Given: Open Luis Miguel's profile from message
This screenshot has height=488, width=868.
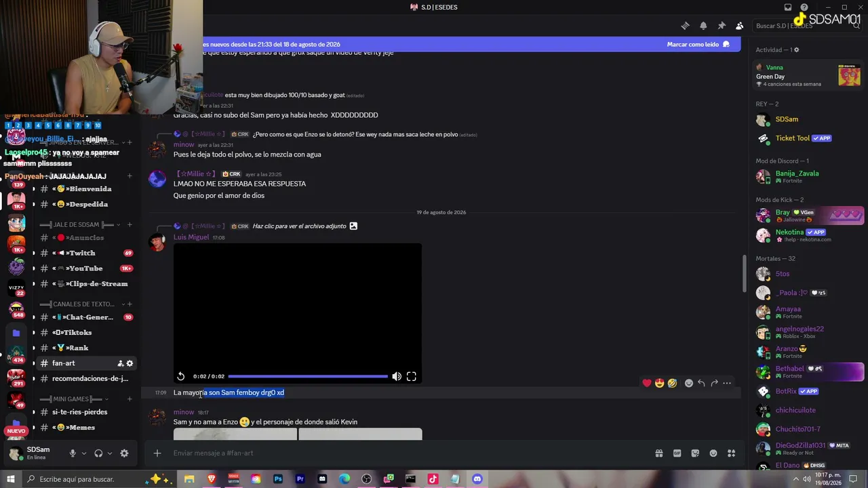Looking at the screenshot, I should (191, 237).
